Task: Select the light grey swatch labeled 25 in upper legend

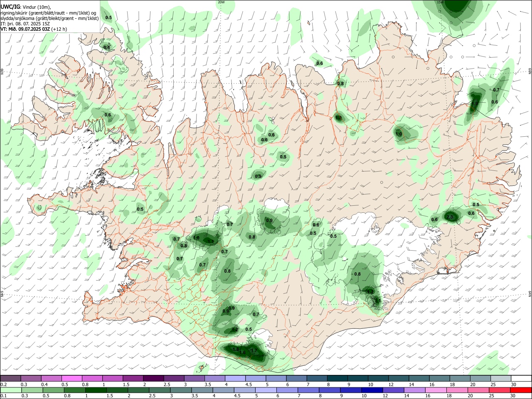Action: [501, 378]
